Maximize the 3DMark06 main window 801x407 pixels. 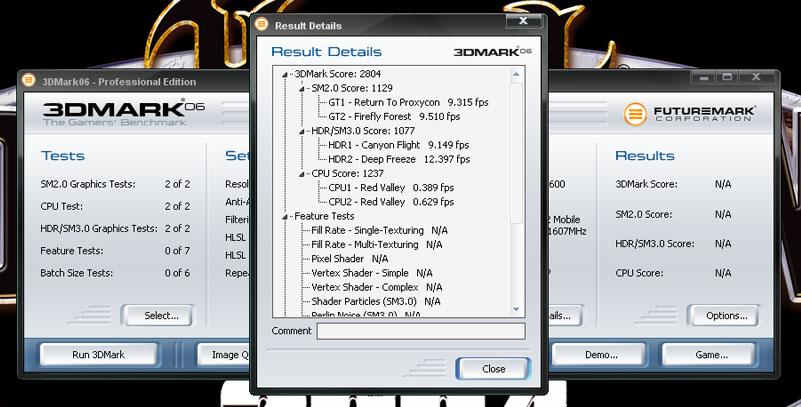click(727, 78)
